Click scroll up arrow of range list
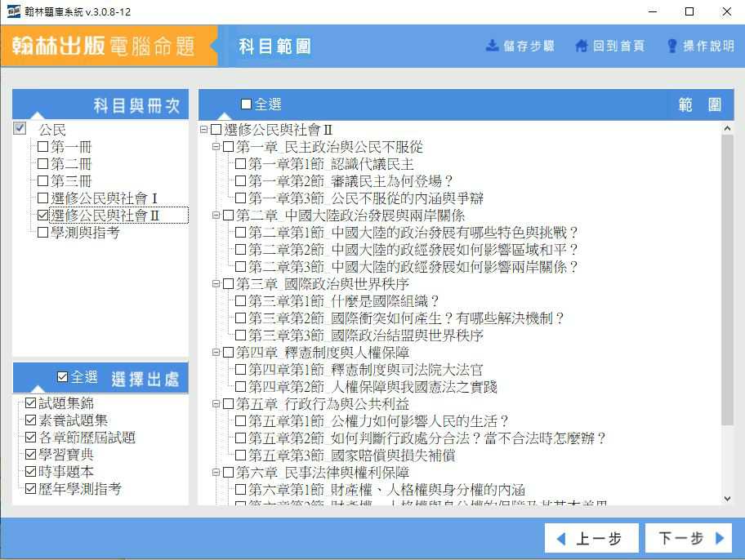 (x=727, y=128)
